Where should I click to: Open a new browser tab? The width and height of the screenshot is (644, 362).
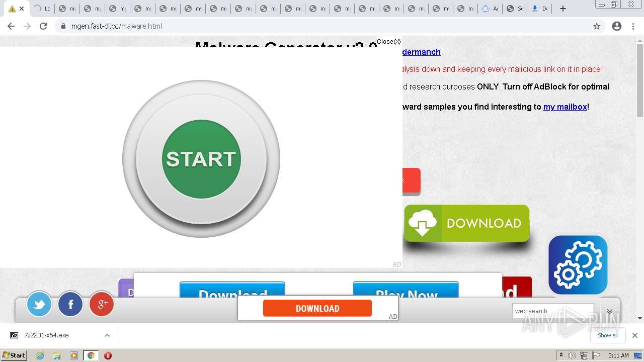563,9
